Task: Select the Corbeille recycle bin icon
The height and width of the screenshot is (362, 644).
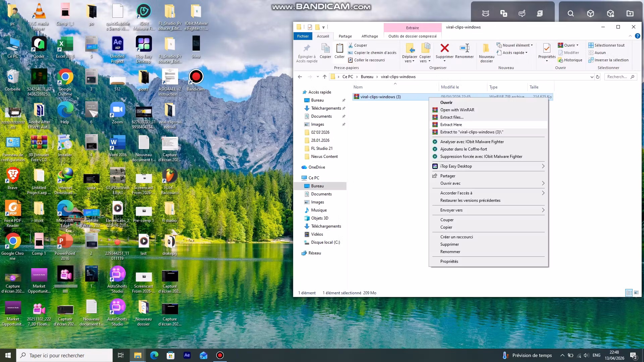Action: point(13,80)
